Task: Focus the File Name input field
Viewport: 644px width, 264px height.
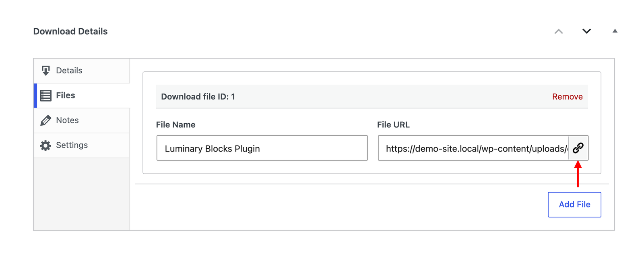Action: (x=262, y=148)
